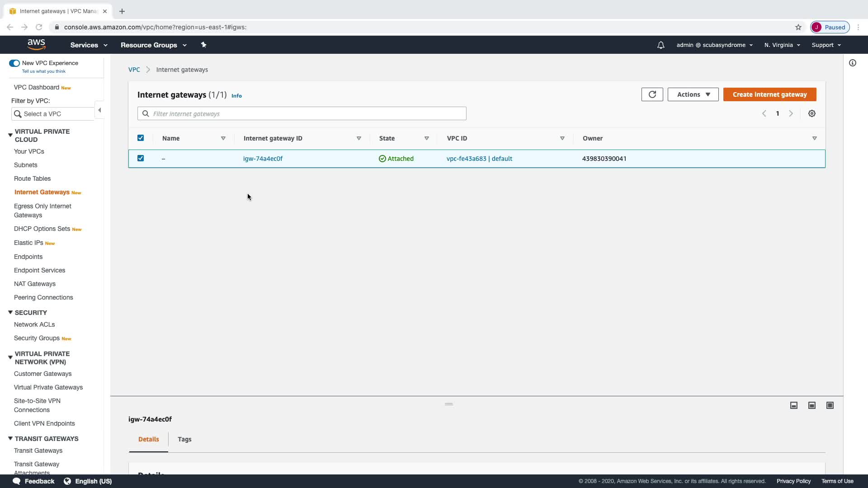Click the refresh internet gateways icon button
The width and height of the screenshot is (868, 488).
652,94
